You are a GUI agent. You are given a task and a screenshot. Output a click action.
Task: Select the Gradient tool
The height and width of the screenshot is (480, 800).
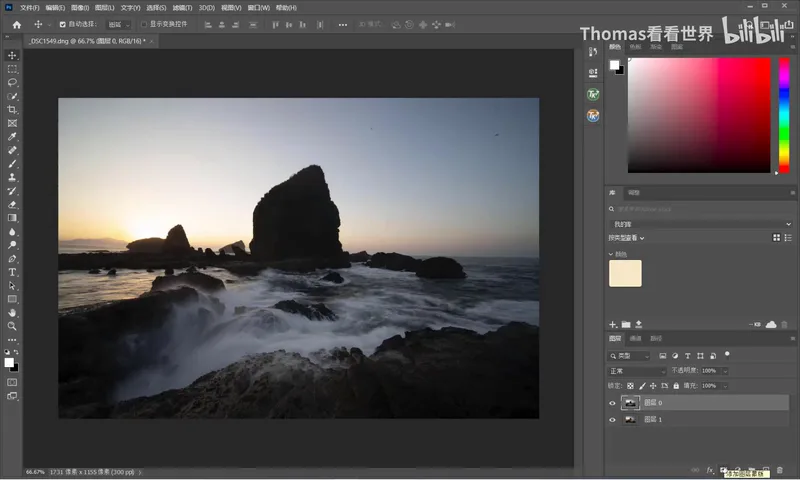[12, 218]
